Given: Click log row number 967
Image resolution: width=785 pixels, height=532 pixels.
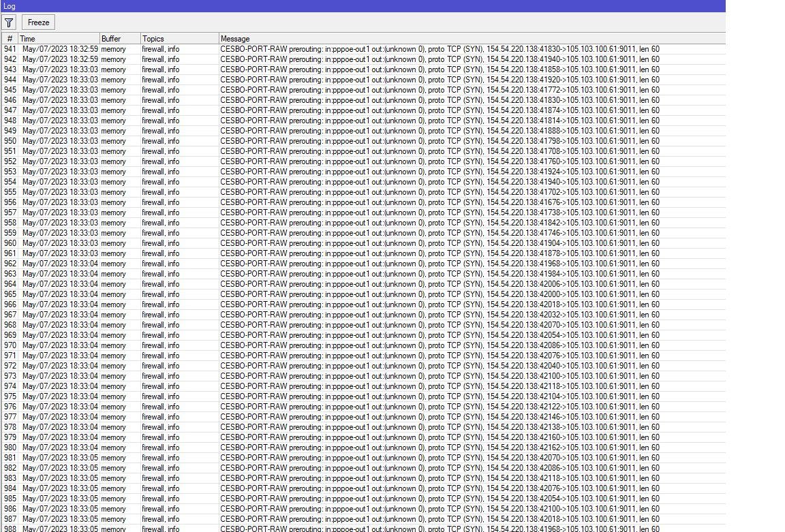Looking at the screenshot, I should (x=10, y=315).
